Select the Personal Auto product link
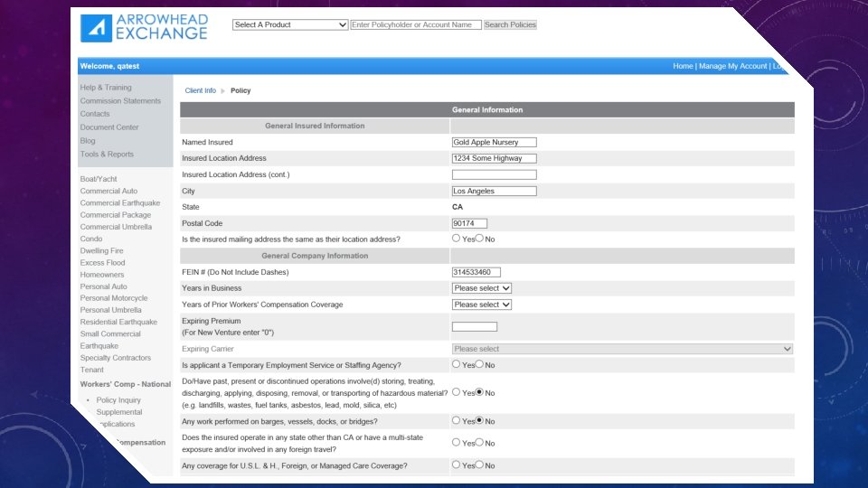Viewport: 868px width, 488px height. pyautogui.click(x=103, y=286)
